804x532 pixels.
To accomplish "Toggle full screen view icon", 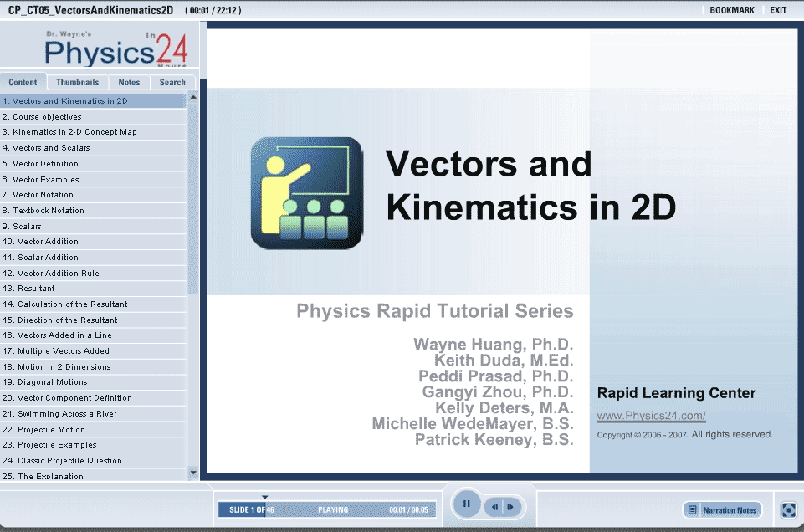I will point(788,509).
